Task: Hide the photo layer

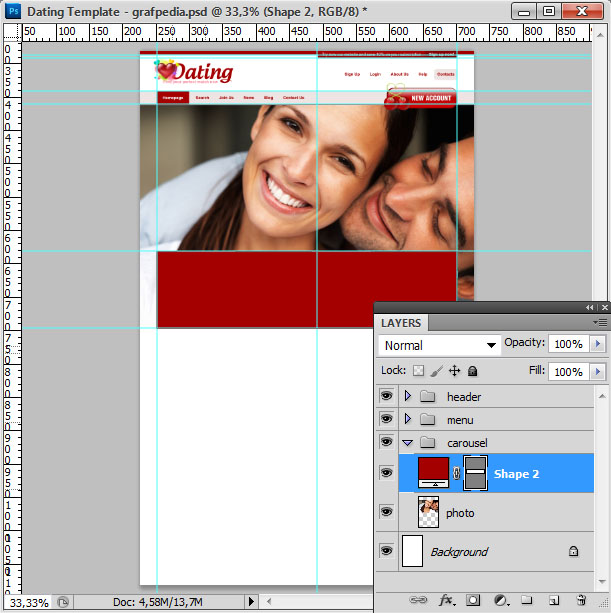Action: tap(386, 511)
